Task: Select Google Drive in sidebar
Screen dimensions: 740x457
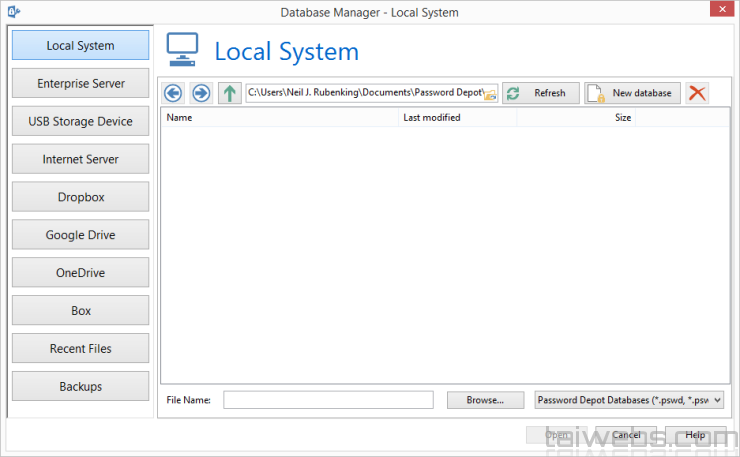Action: 81,236
